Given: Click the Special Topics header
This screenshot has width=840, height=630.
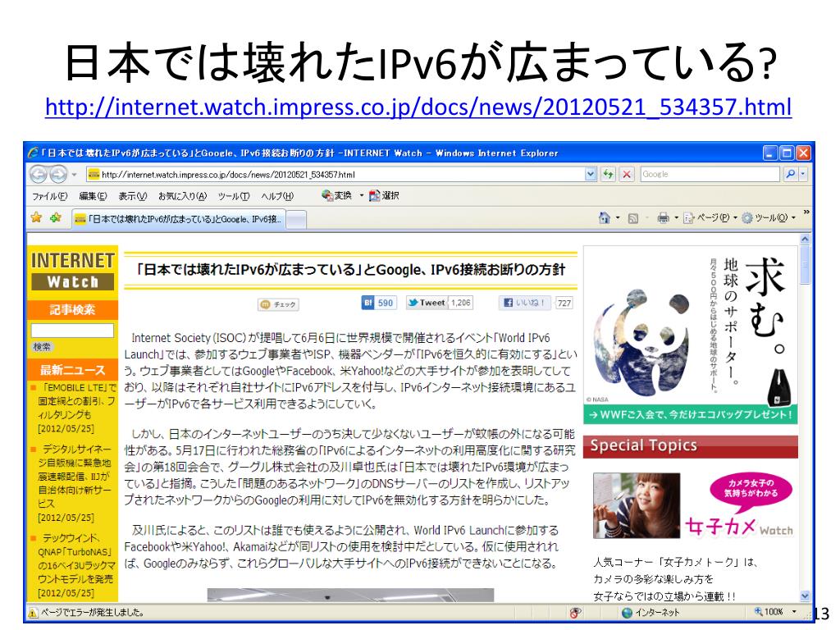Looking at the screenshot, I should point(691,445).
